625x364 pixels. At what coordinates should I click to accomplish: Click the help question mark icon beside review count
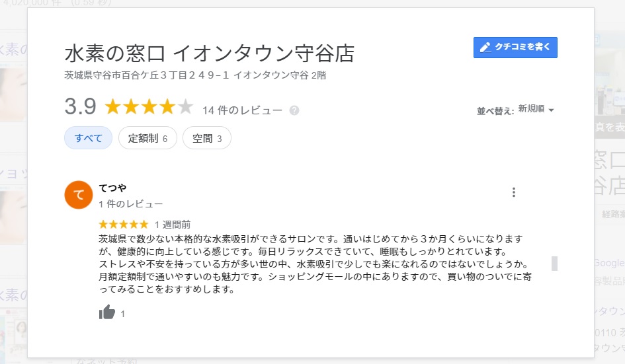coord(294,110)
